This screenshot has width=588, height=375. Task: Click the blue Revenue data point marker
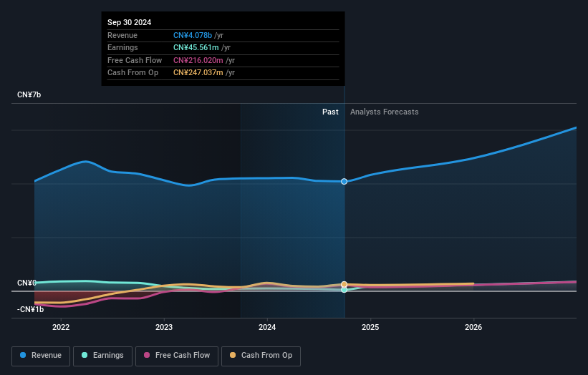[x=344, y=182]
